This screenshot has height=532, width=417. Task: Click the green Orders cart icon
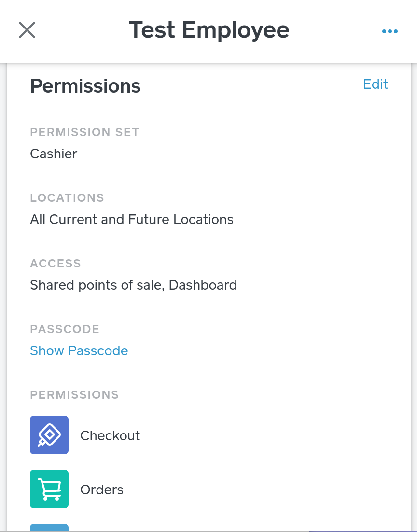(49, 489)
